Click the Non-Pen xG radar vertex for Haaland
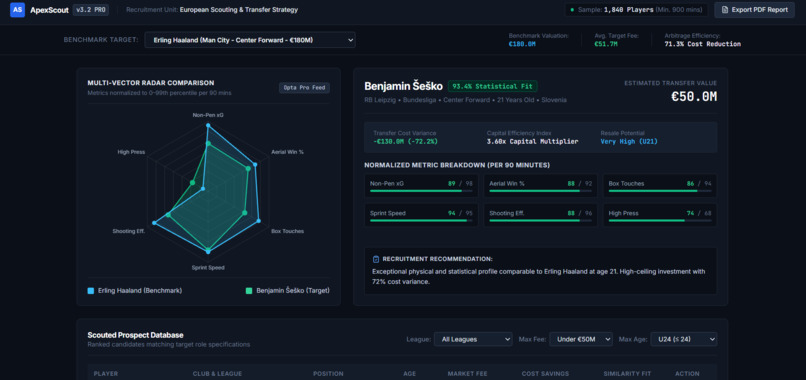This screenshot has height=380, width=806. (208, 125)
